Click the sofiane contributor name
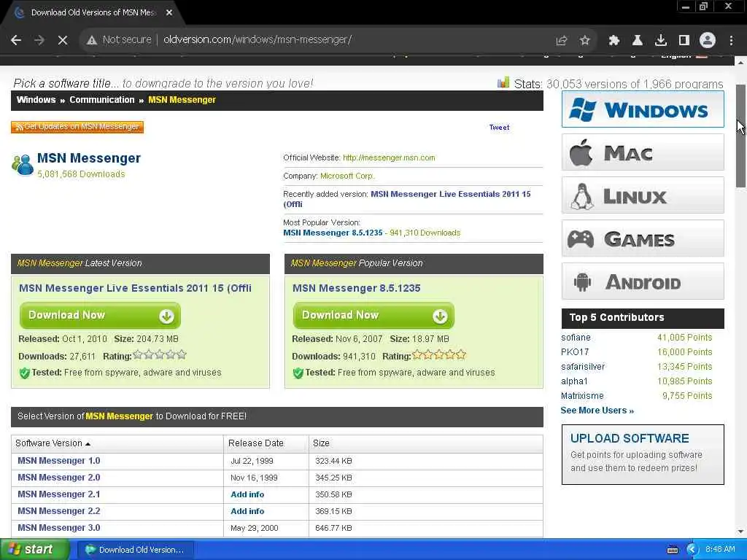This screenshot has width=747, height=560. tap(576, 338)
